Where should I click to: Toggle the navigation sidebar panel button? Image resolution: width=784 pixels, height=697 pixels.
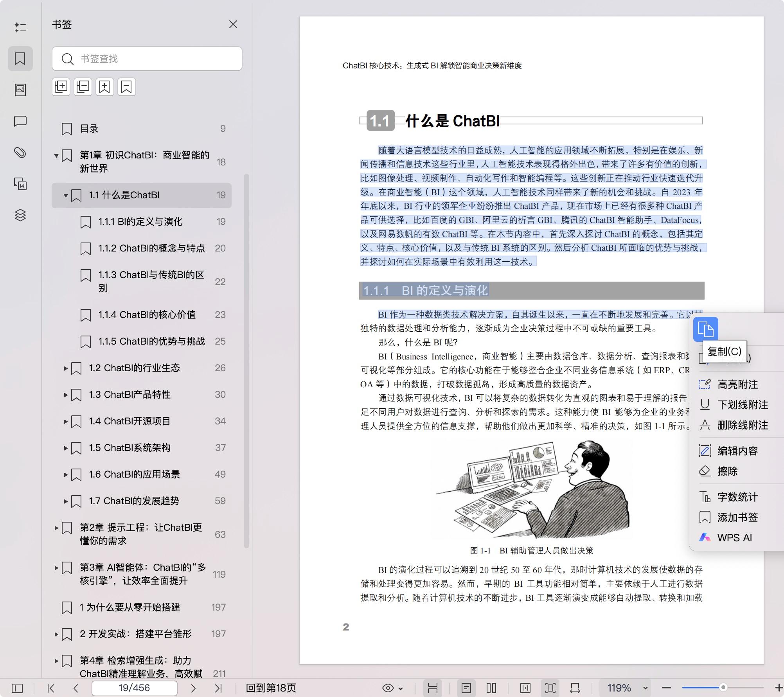click(17, 688)
